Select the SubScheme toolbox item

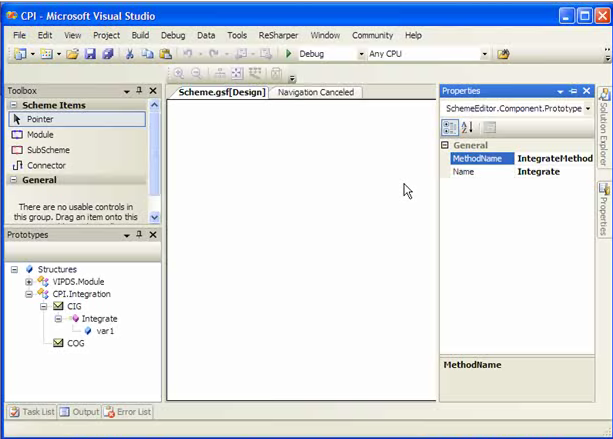(x=47, y=150)
